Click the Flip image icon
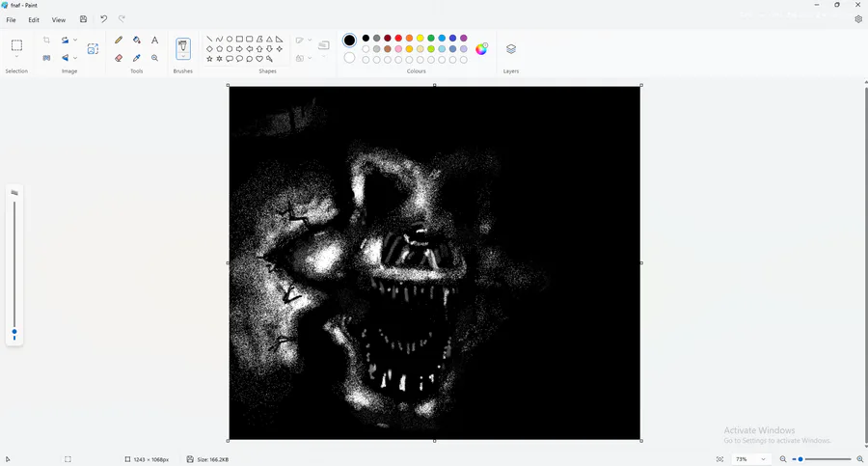The height and width of the screenshot is (466, 868). 66,58
